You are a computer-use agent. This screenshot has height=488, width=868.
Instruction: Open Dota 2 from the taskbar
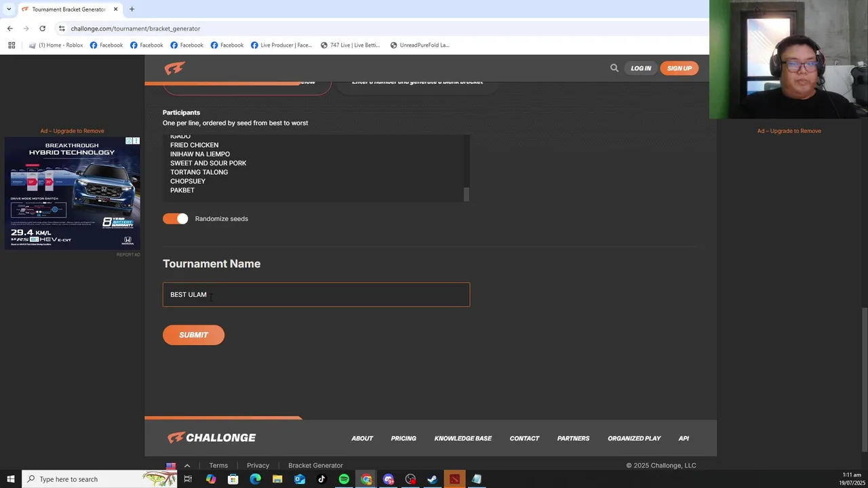[454, 479]
